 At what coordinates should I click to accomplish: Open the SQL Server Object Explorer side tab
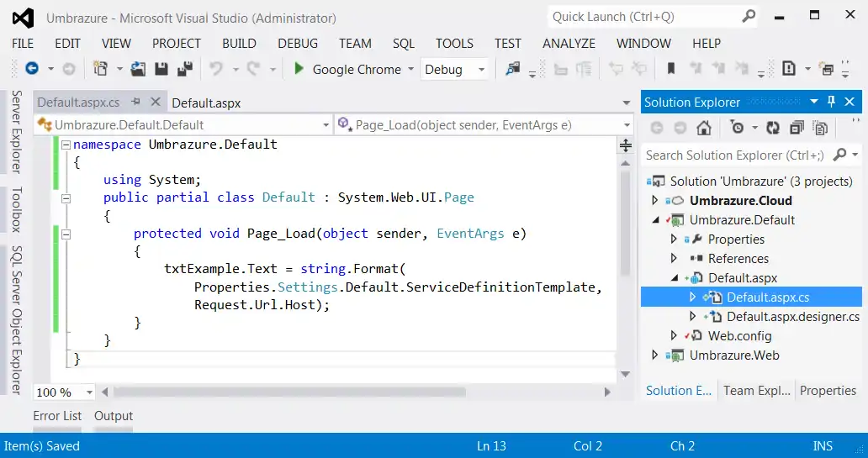(17, 319)
